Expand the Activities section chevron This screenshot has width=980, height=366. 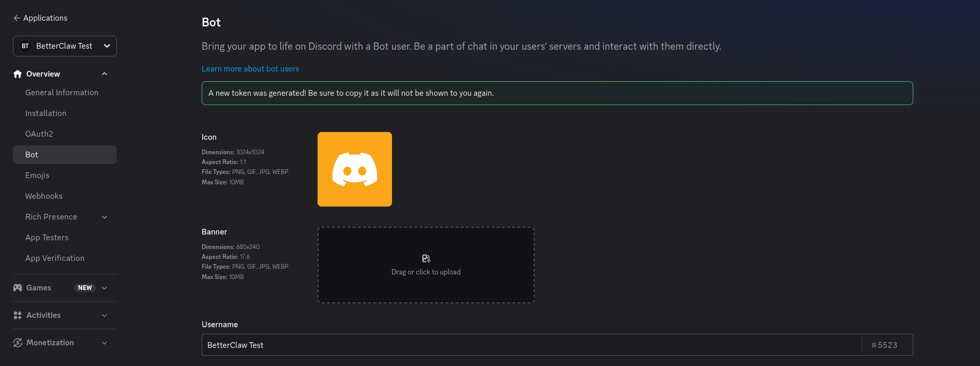pyautogui.click(x=104, y=315)
